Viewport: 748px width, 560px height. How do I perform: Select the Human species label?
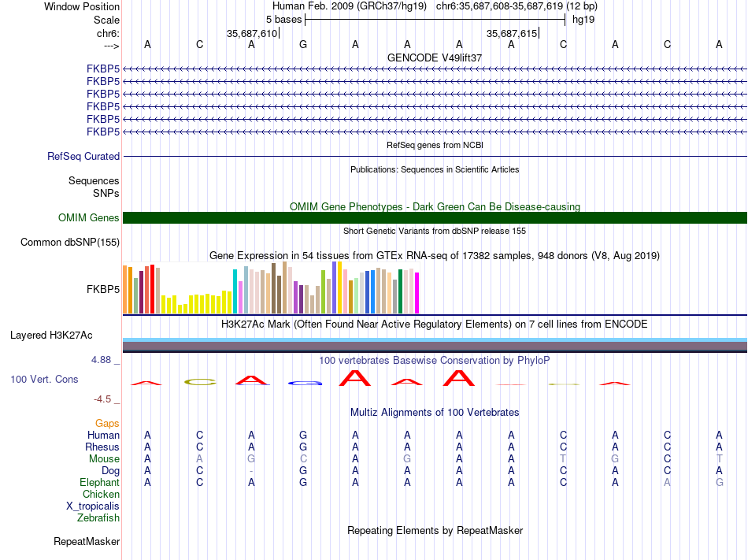(x=103, y=435)
